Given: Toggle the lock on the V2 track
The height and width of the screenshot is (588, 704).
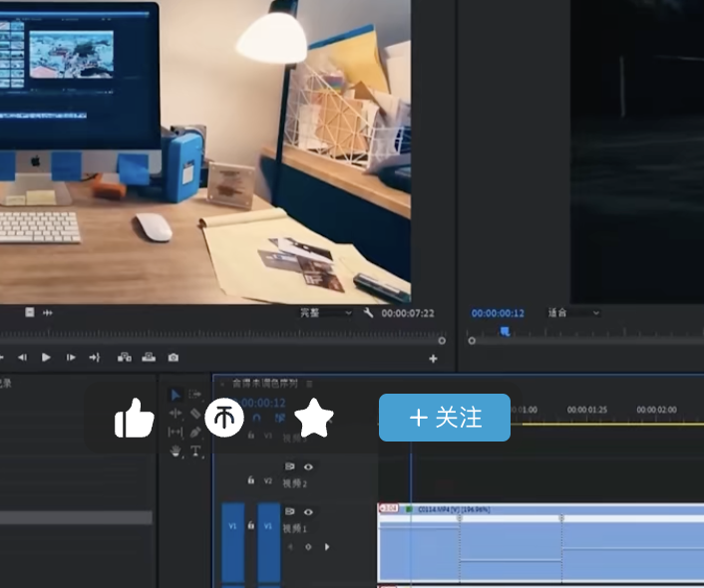Looking at the screenshot, I should 251,480.
